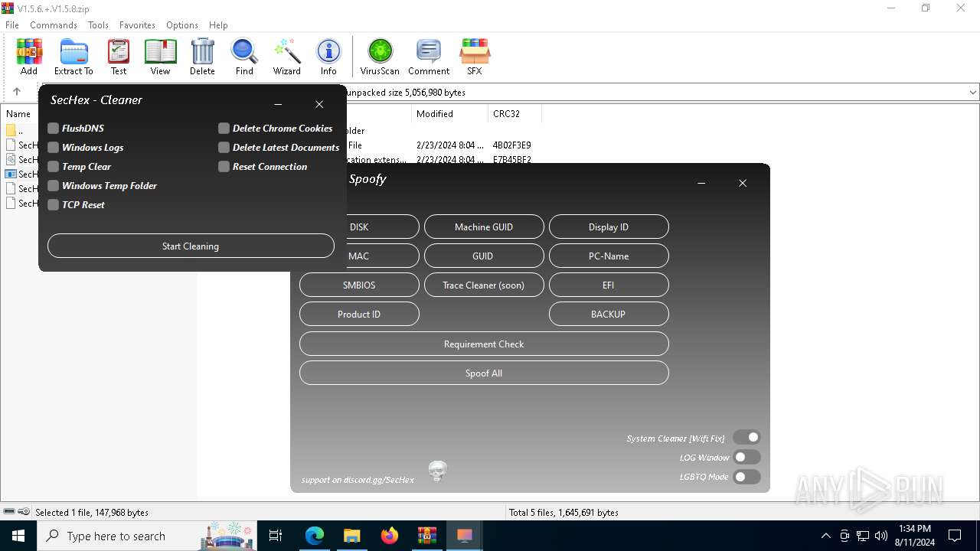Image resolution: width=980 pixels, height=551 pixels.
Task: Open File Explorer from taskbar
Action: (352, 536)
